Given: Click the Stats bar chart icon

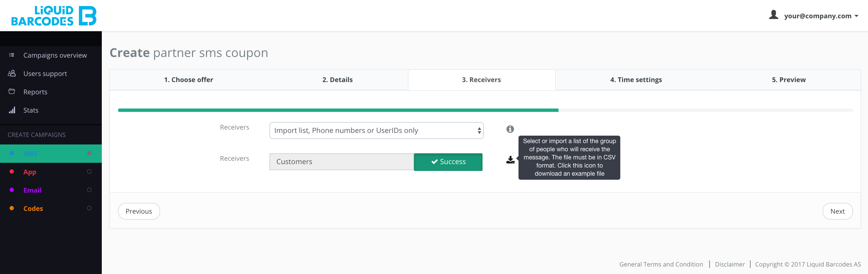Looking at the screenshot, I should [12, 110].
